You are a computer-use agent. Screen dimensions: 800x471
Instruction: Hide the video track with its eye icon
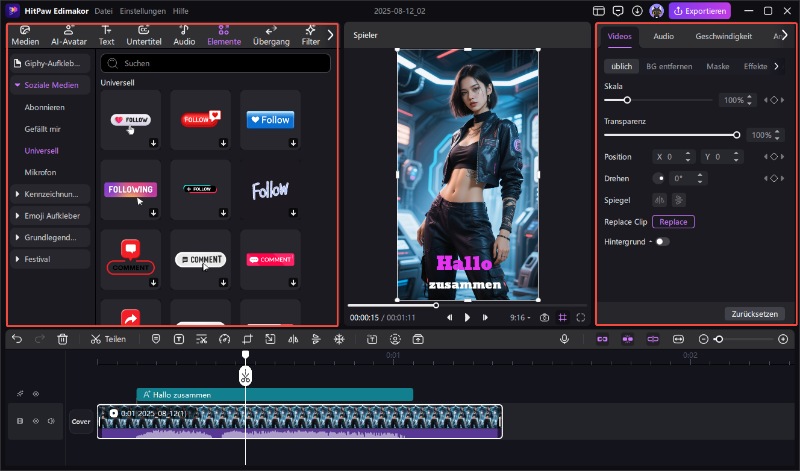pos(36,421)
